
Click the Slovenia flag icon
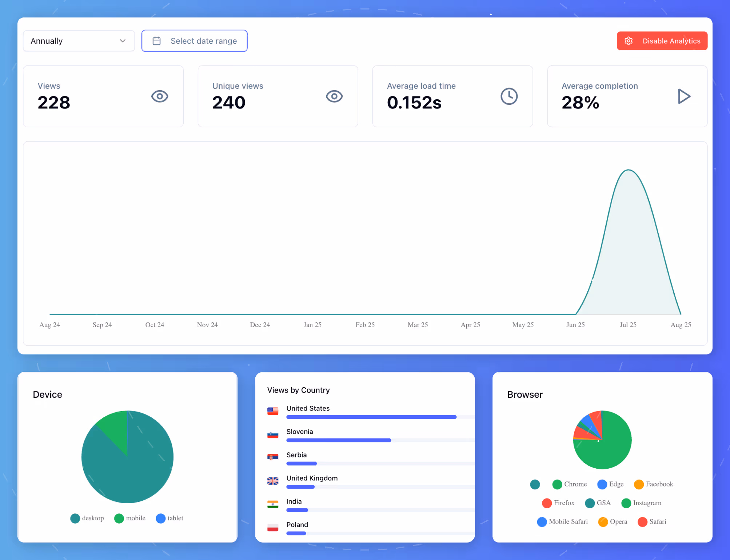[273, 434]
